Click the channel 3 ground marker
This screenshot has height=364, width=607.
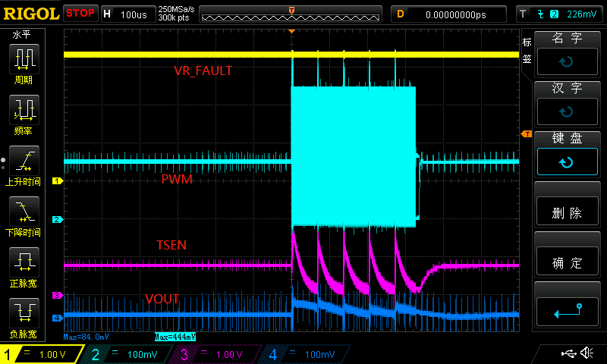coord(58,295)
